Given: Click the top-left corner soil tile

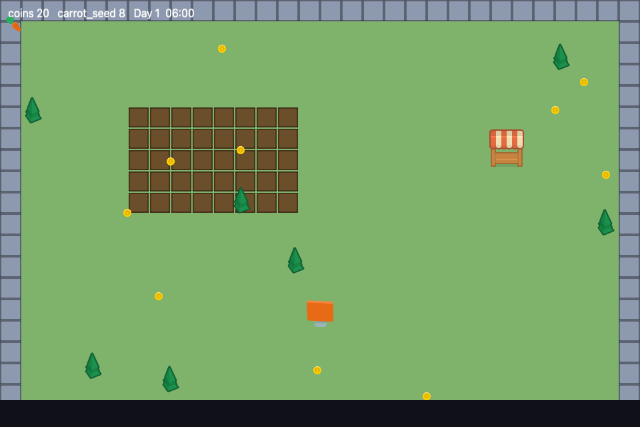Looking at the screenshot, I should point(139,117).
